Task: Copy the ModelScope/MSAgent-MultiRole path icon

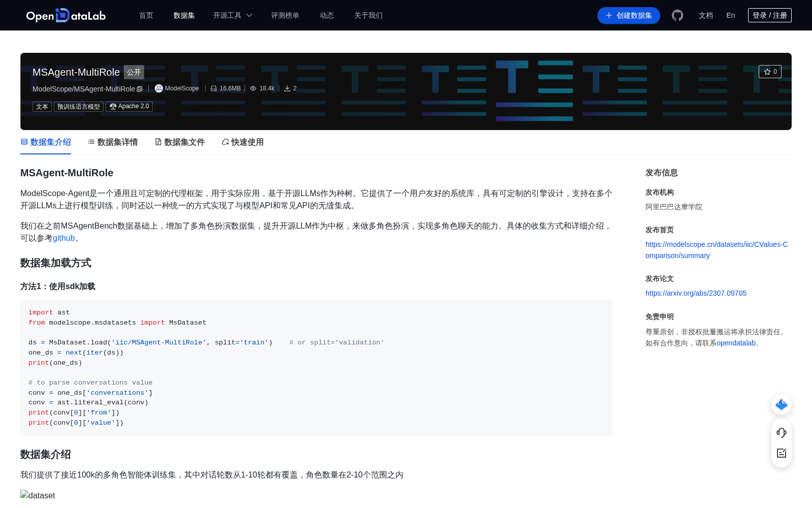Action: [140, 89]
